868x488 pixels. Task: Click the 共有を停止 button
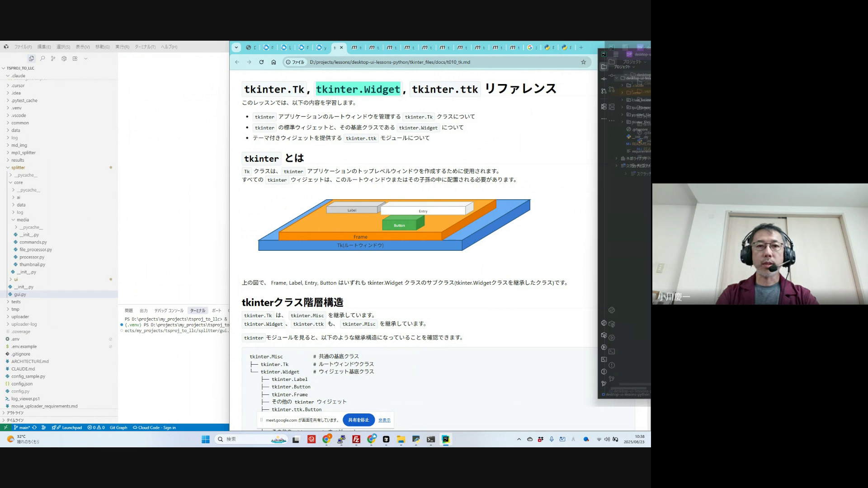(359, 420)
